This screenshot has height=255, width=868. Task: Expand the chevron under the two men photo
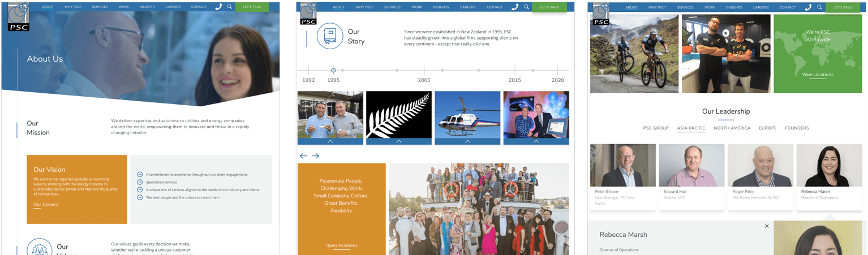coord(330,141)
